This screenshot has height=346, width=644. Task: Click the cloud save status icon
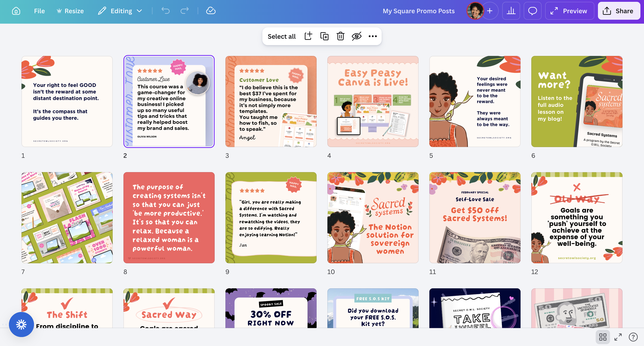(x=211, y=11)
